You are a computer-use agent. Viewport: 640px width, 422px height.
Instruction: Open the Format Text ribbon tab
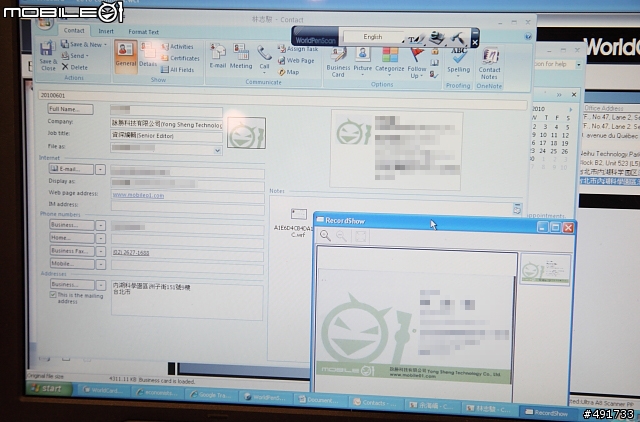pos(143,32)
